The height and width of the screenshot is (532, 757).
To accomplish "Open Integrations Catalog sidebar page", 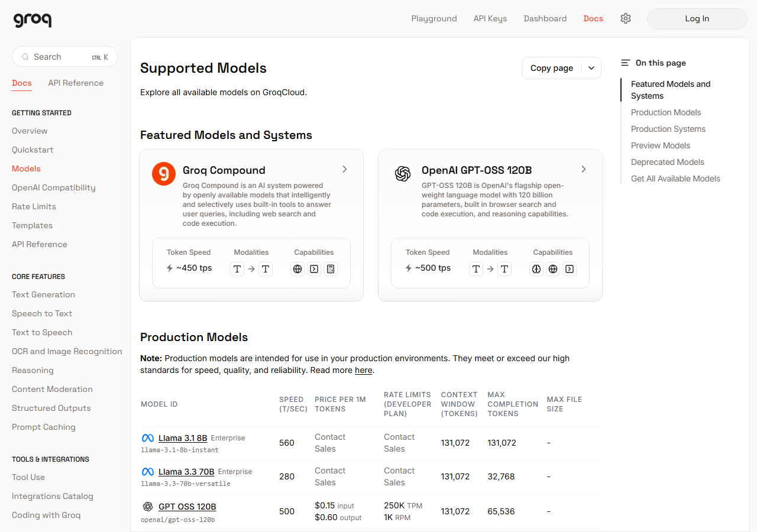I will pyautogui.click(x=53, y=496).
